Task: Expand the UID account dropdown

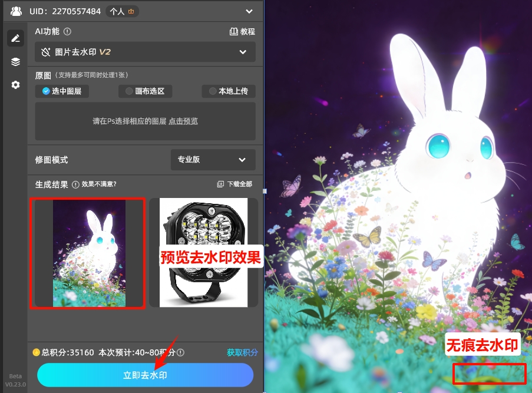Action: [250, 11]
